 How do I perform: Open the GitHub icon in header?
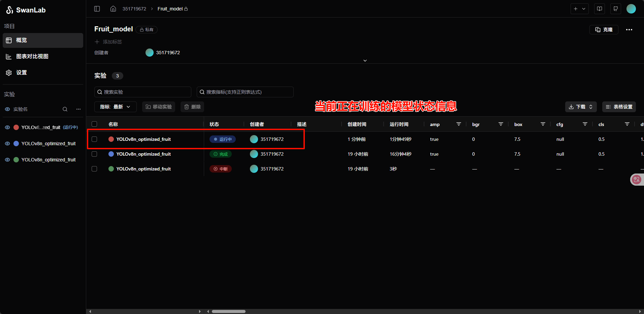pyautogui.click(x=616, y=9)
